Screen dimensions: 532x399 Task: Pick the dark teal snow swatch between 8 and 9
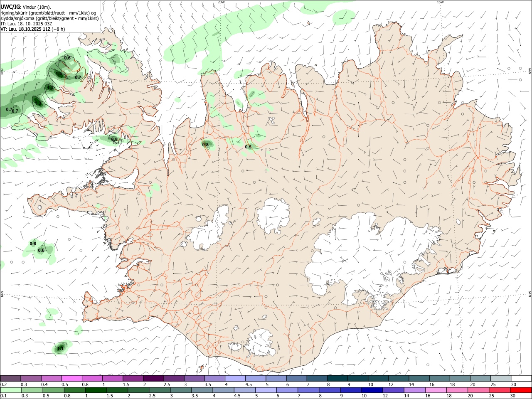coord(337,378)
